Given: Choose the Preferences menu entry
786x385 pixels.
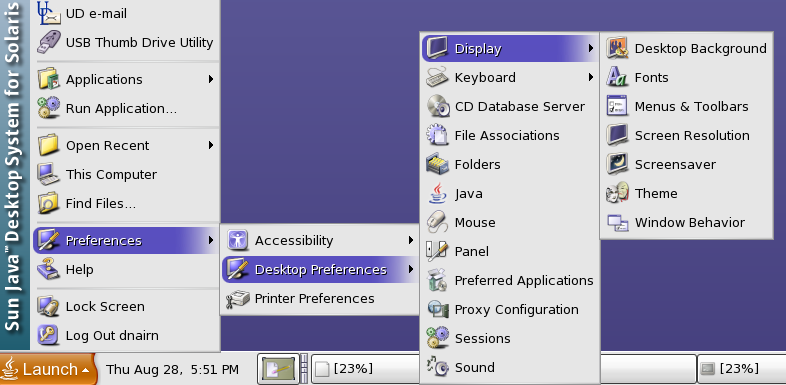Looking at the screenshot, I should (126, 241).
